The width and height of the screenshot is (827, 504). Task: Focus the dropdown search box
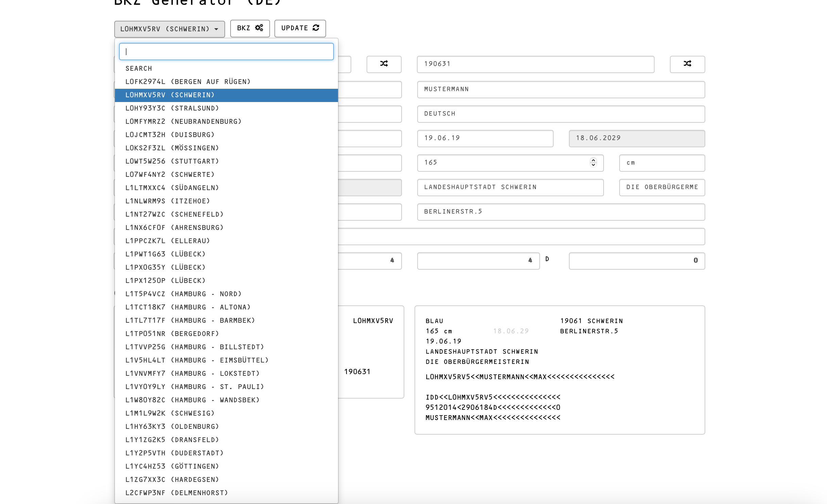(226, 52)
